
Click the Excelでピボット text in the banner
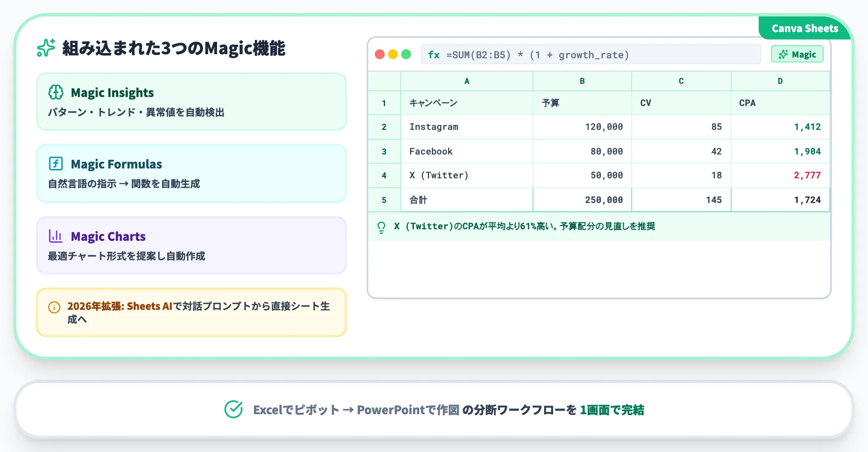pyautogui.click(x=296, y=410)
